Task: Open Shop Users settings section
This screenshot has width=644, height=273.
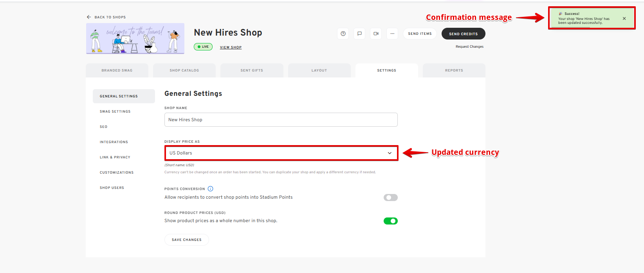Action: [112, 188]
